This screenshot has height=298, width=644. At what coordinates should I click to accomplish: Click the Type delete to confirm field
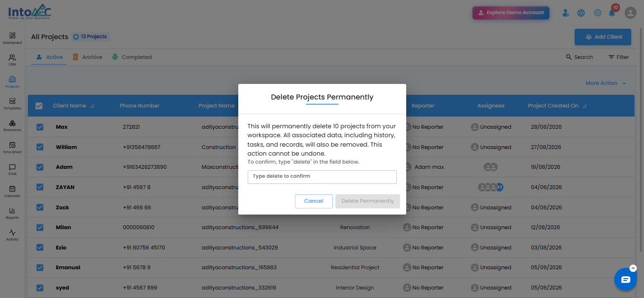[322, 177]
